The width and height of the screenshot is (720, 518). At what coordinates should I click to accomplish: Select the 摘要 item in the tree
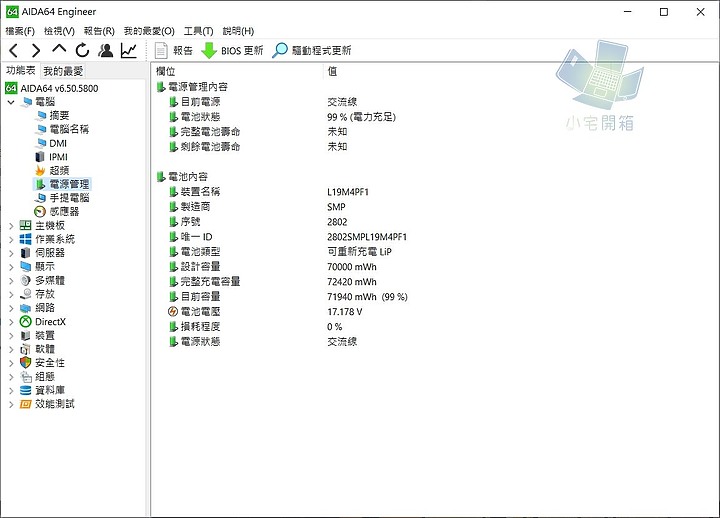tap(59, 115)
